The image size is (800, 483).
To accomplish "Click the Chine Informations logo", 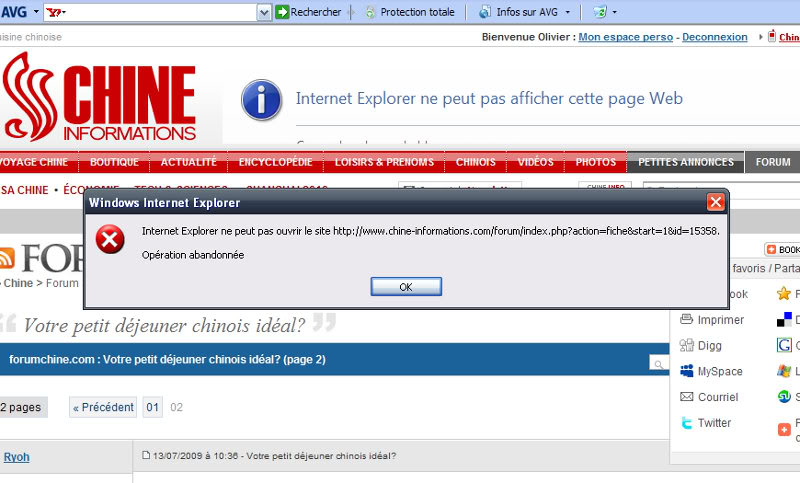I will pyautogui.click(x=99, y=96).
